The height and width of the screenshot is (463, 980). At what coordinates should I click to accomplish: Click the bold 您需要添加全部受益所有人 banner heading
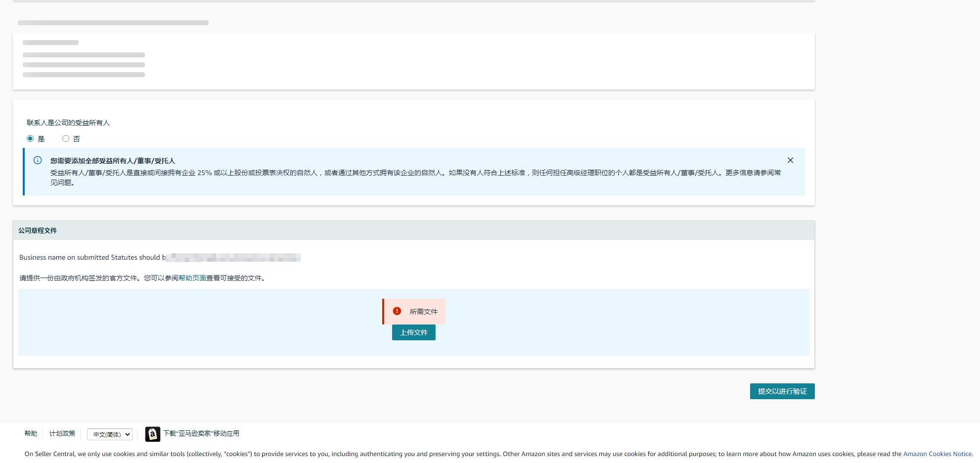click(x=113, y=161)
